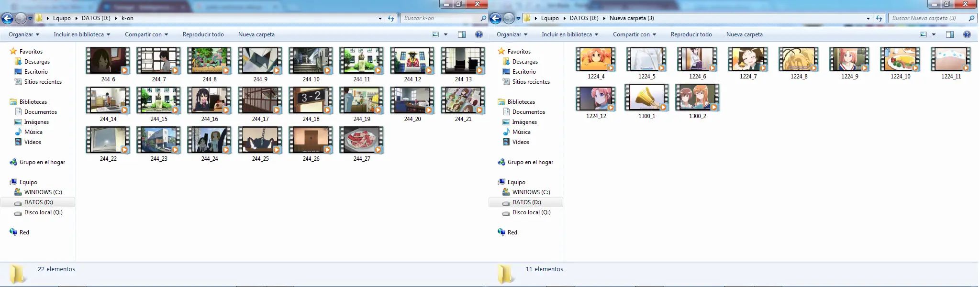Change view icon in the k-on window
The image size is (980, 287).
[435, 34]
